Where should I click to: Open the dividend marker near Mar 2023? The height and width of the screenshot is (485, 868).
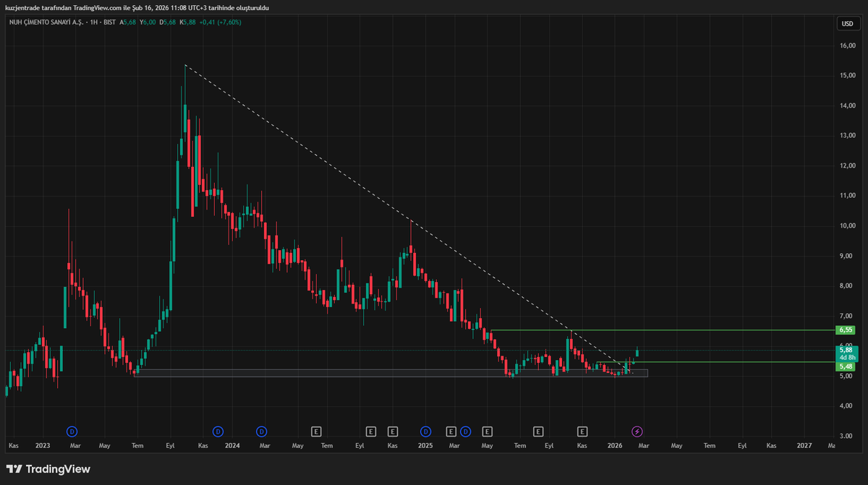coord(72,432)
